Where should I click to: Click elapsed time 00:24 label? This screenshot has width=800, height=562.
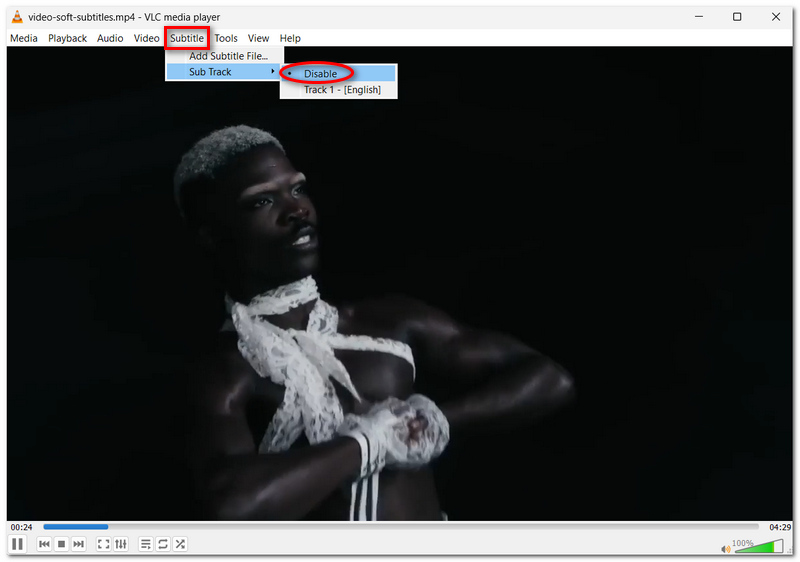tap(21, 527)
